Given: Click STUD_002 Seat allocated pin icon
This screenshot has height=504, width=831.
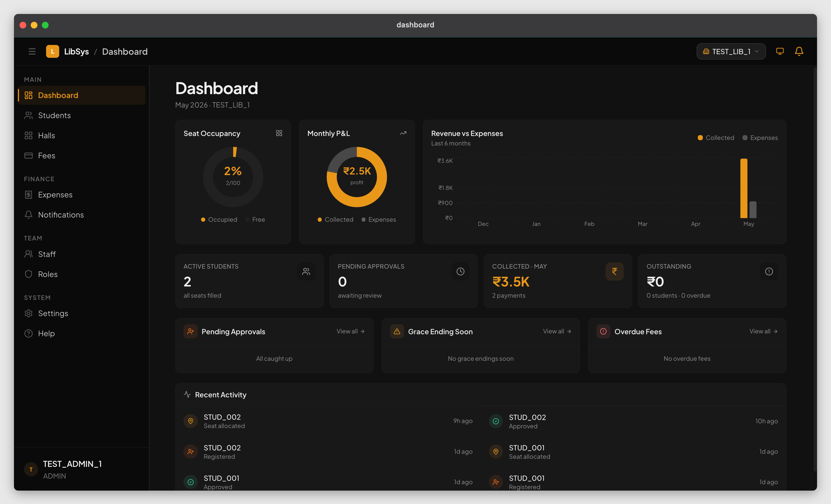Looking at the screenshot, I should click(190, 421).
